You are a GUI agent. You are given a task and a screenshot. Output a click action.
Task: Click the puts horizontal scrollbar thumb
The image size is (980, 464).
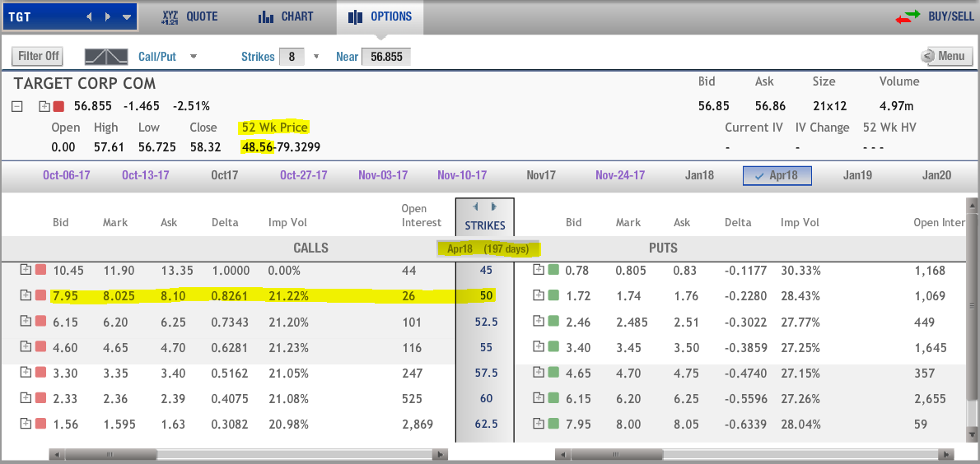point(617,455)
